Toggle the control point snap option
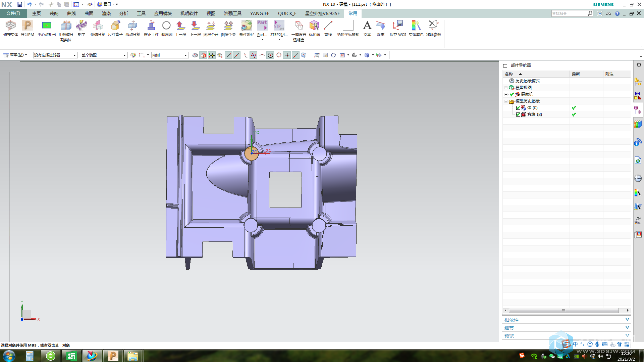 pos(245,55)
